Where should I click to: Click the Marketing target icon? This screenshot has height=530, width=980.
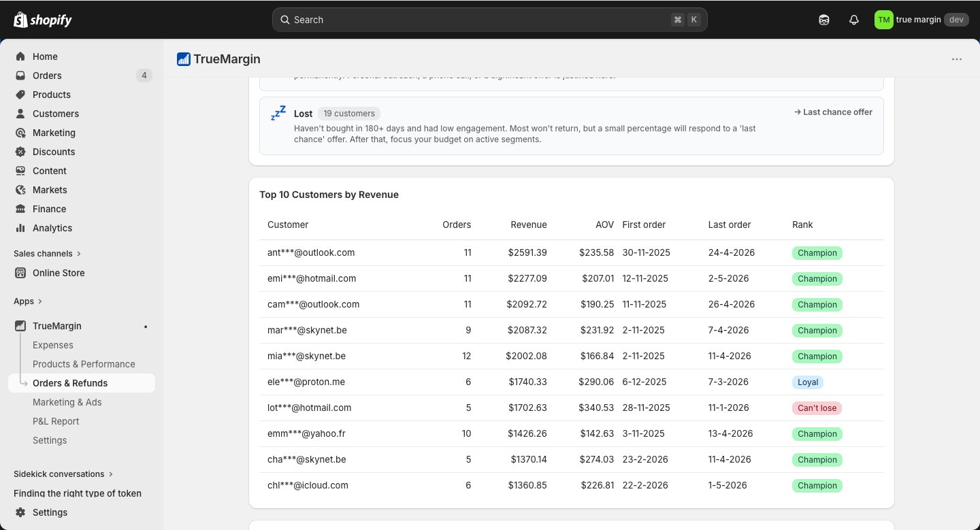(20, 133)
